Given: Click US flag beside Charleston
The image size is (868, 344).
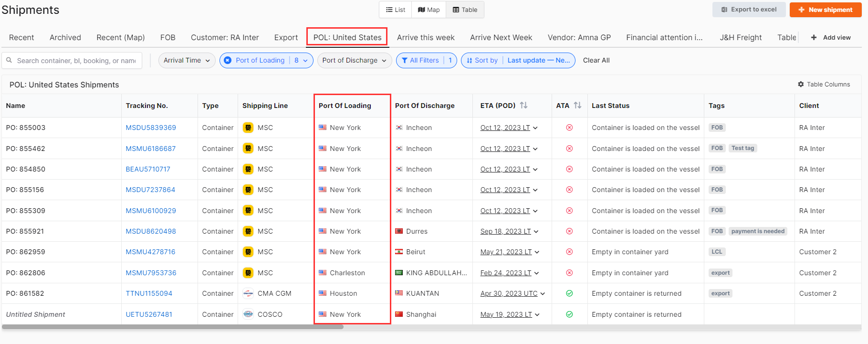Looking at the screenshot, I should pos(323,273).
